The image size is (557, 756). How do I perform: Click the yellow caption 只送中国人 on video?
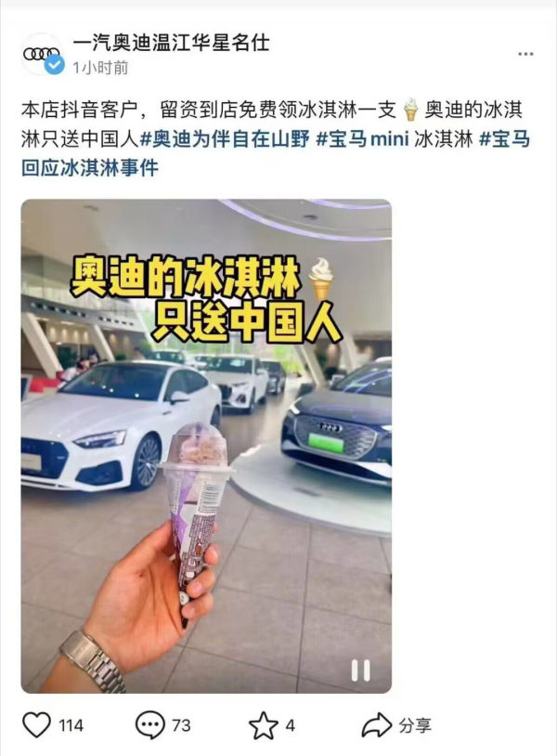(247, 321)
